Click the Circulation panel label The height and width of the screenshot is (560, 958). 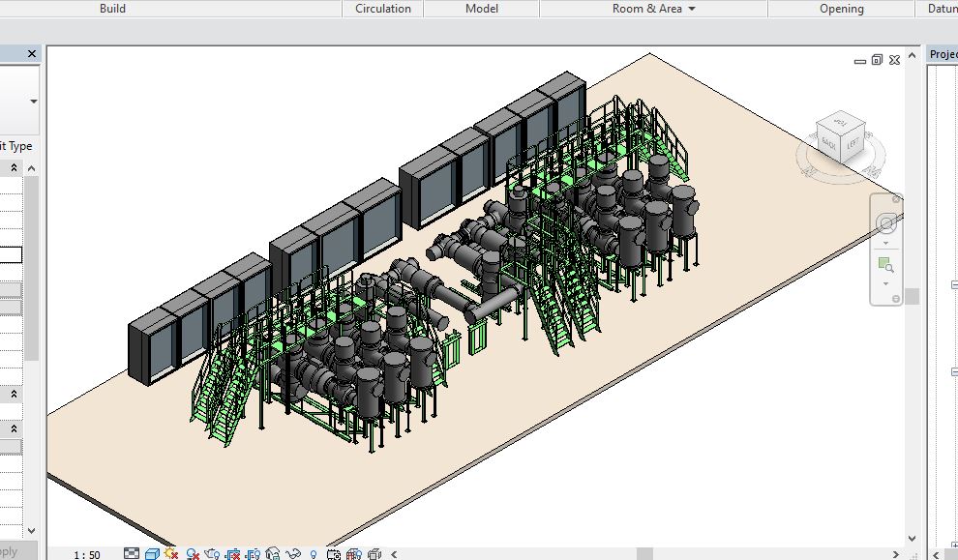coord(382,9)
